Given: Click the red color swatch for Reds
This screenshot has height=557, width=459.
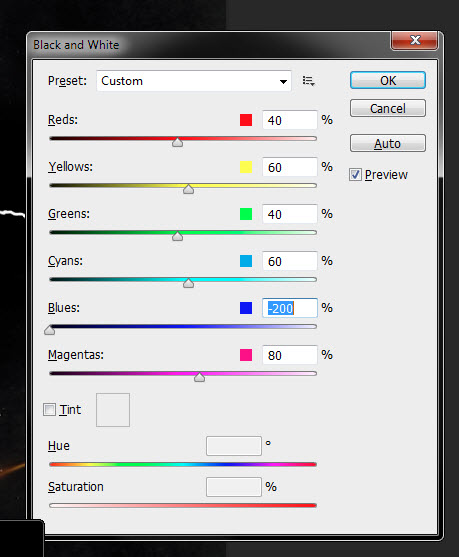Looking at the screenshot, I should [246, 120].
